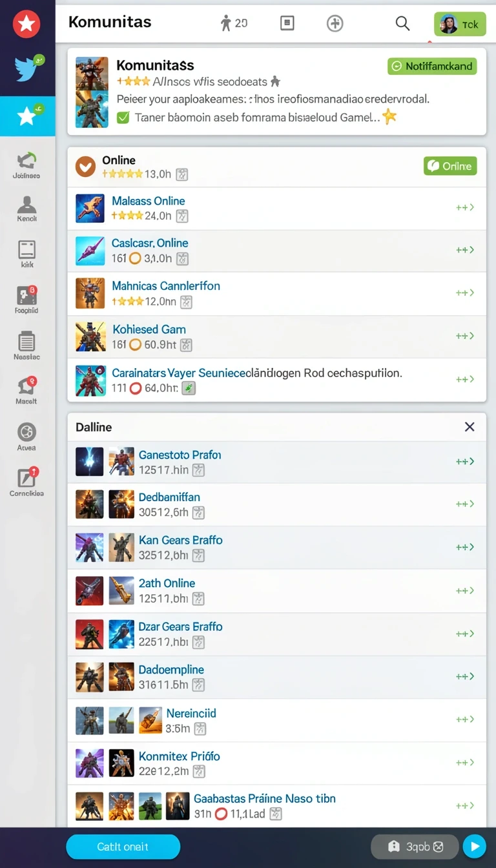This screenshot has width=496, height=868.
Task: Toggle the green checkbox in the Komunitass card
Action: click(x=123, y=118)
